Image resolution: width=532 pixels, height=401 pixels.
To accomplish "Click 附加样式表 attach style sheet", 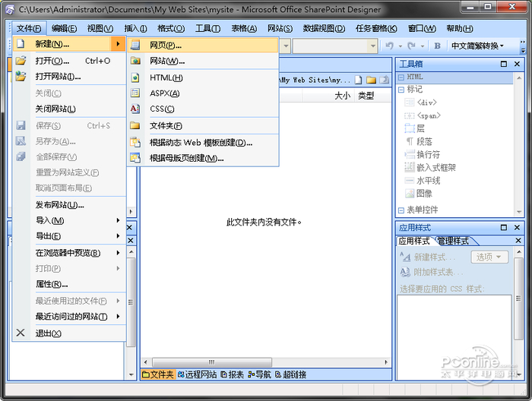I will [x=432, y=272].
